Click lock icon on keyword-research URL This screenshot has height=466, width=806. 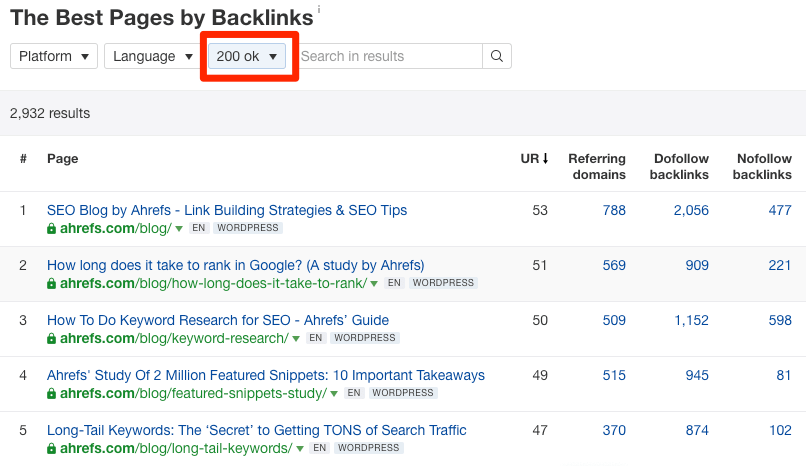(x=51, y=338)
